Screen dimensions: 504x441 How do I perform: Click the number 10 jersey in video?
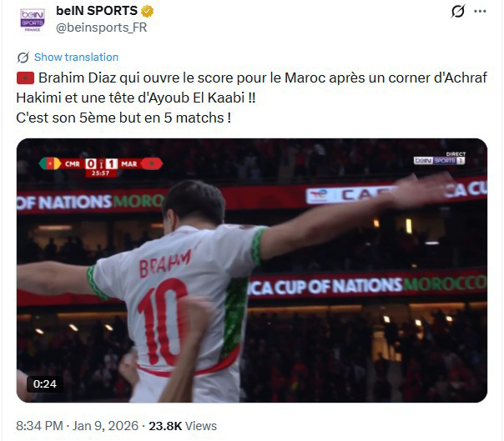pyautogui.click(x=163, y=321)
